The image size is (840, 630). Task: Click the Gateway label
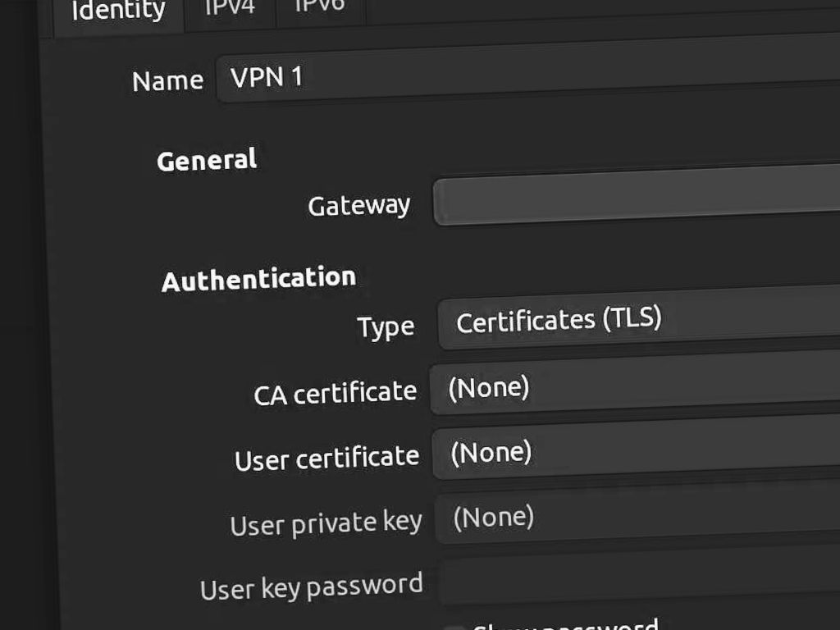tap(358, 205)
